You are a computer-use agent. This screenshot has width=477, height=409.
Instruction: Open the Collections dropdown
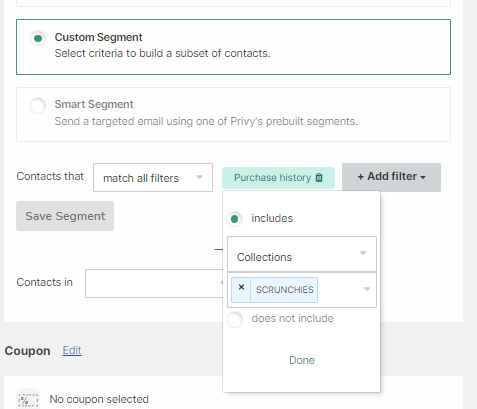point(302,254)
